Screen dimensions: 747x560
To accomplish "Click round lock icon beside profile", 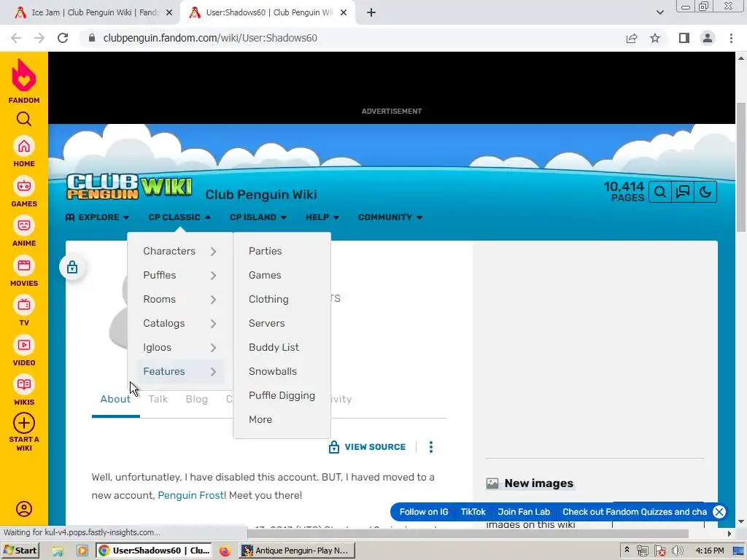I will (72, 267).
